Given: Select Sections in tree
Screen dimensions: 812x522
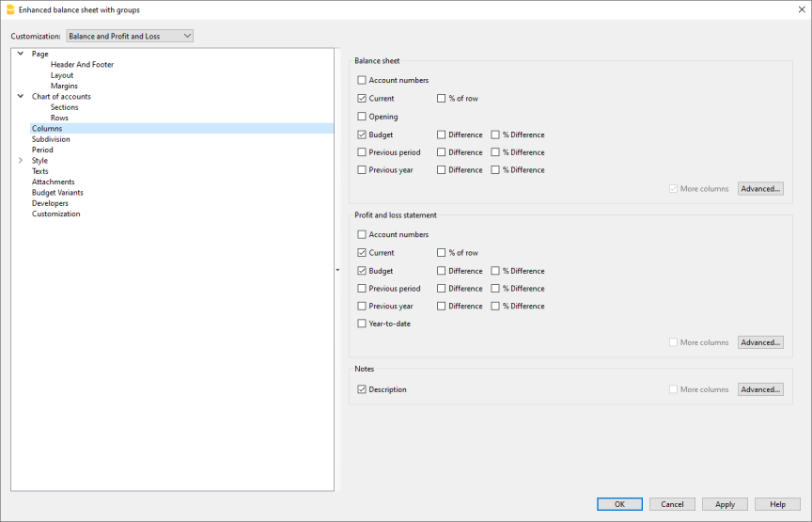Looking at the screenshot, I should pos(64,107).
